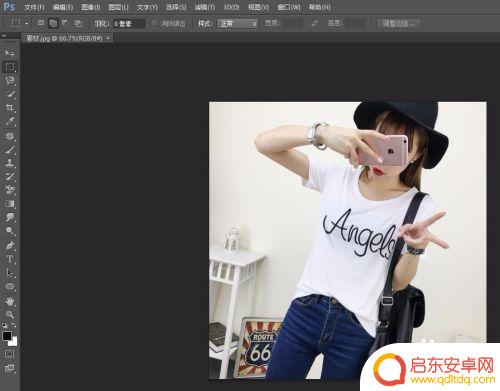Choose Add to Selection mode

click(53, 23)
